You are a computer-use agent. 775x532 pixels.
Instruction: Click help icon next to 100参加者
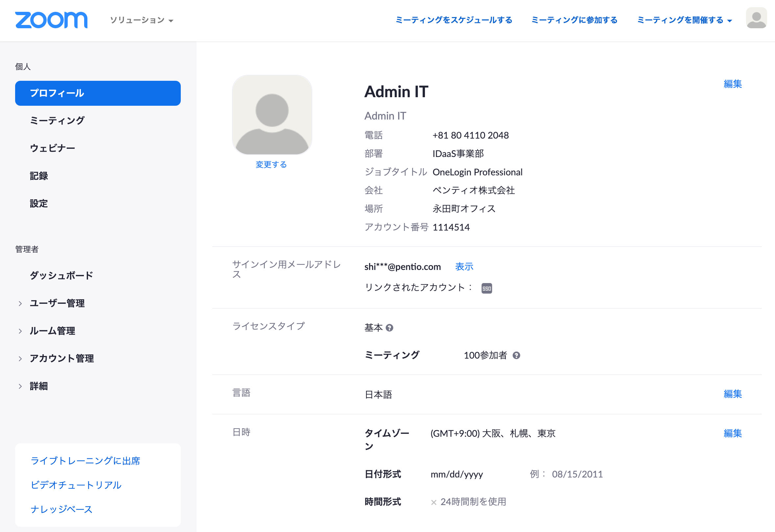pos(516,356)
